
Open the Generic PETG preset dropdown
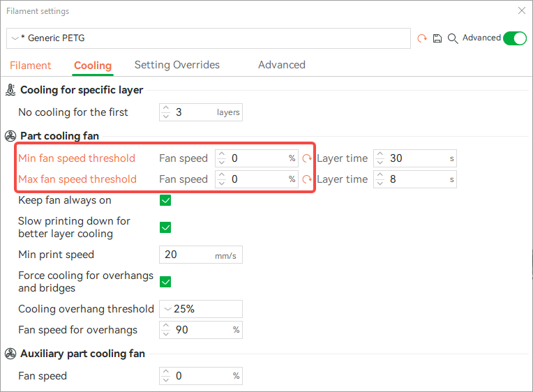tap(209, 38)
